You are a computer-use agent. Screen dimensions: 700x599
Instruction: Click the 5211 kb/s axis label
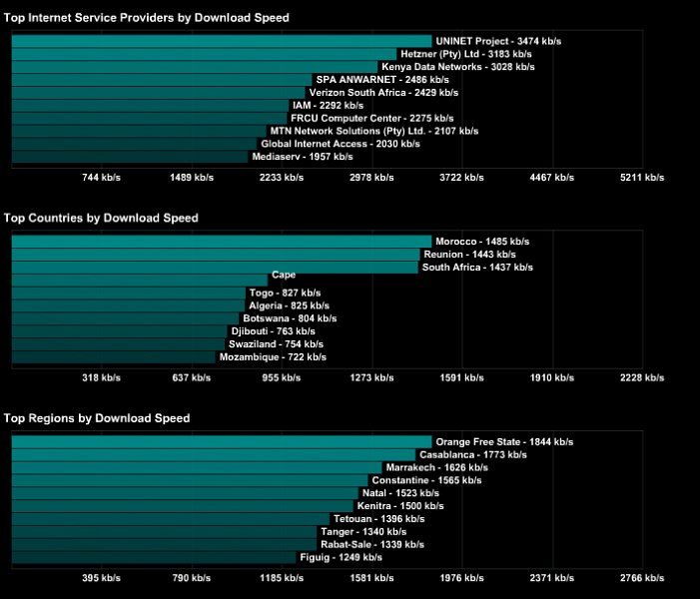coord(642,178)
